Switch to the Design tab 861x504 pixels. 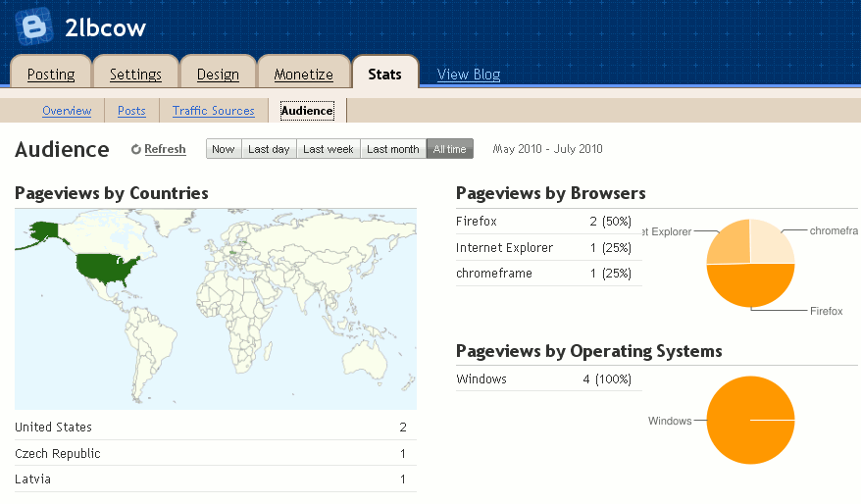[x=218, y=75]
